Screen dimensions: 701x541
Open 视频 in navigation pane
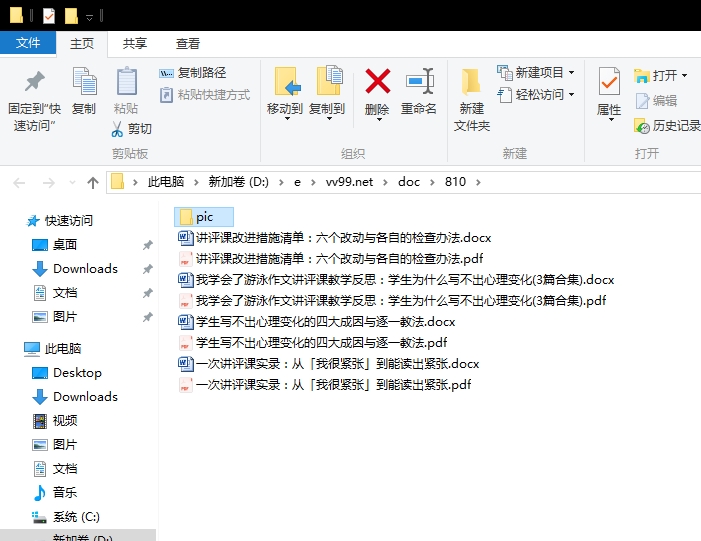[x=55, y=421]
